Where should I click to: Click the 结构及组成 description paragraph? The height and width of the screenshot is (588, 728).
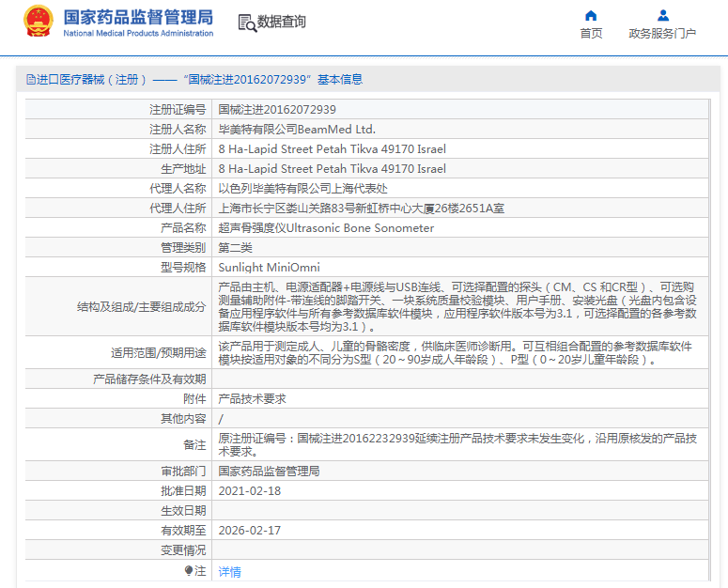tap(457, 307)
